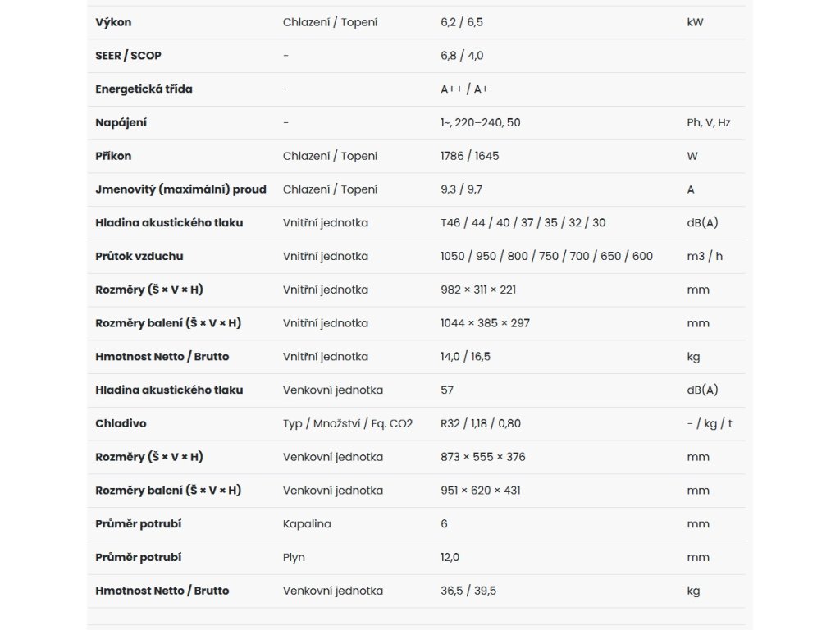
Task: Click the A++ / A+ energy class value
Action: [x=464, y=89]
